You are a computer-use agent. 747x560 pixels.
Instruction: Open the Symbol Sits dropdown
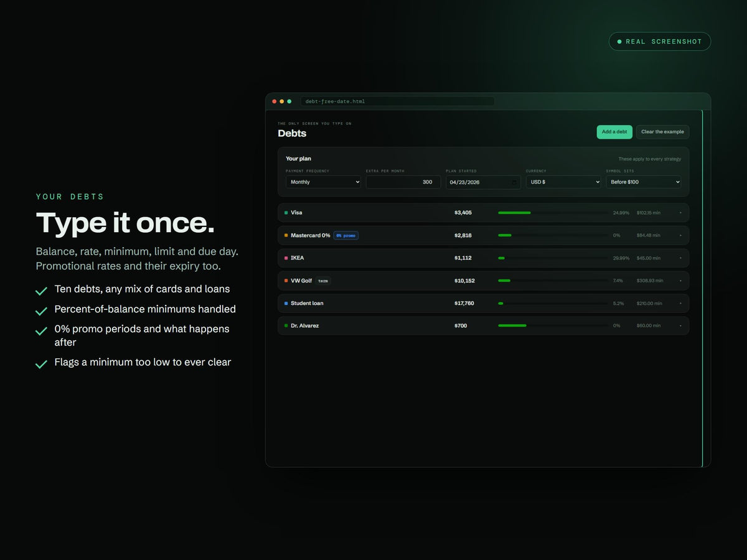click(644, 182)
